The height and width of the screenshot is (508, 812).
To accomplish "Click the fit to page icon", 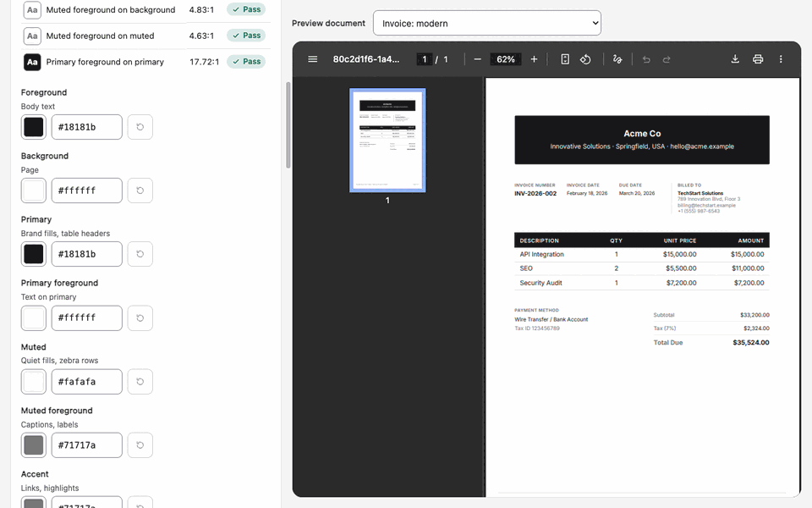I will pos(565,59).
